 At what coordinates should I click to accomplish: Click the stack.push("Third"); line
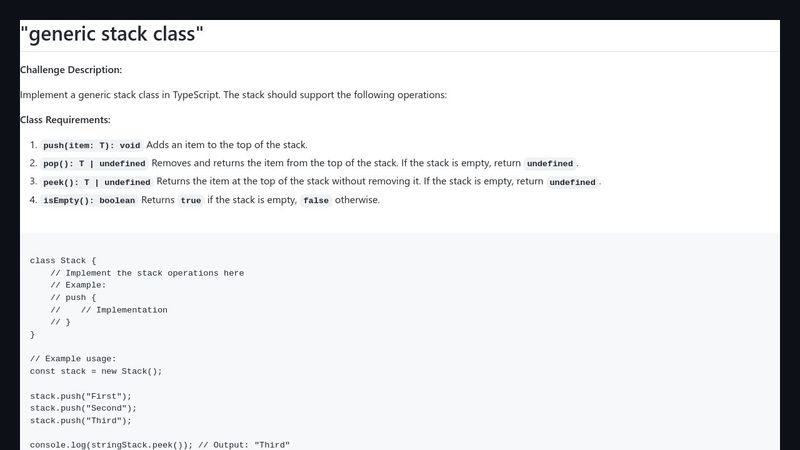point(81,420)
